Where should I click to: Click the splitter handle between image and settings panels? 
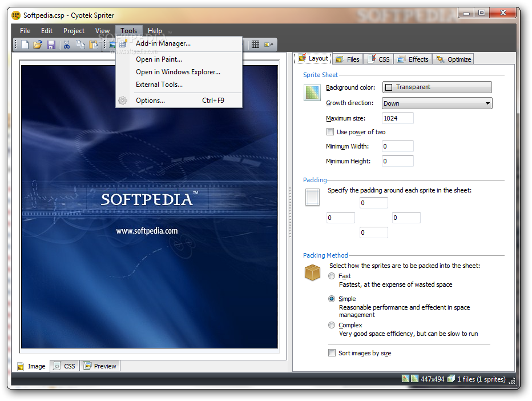click(x=290, y=212)
